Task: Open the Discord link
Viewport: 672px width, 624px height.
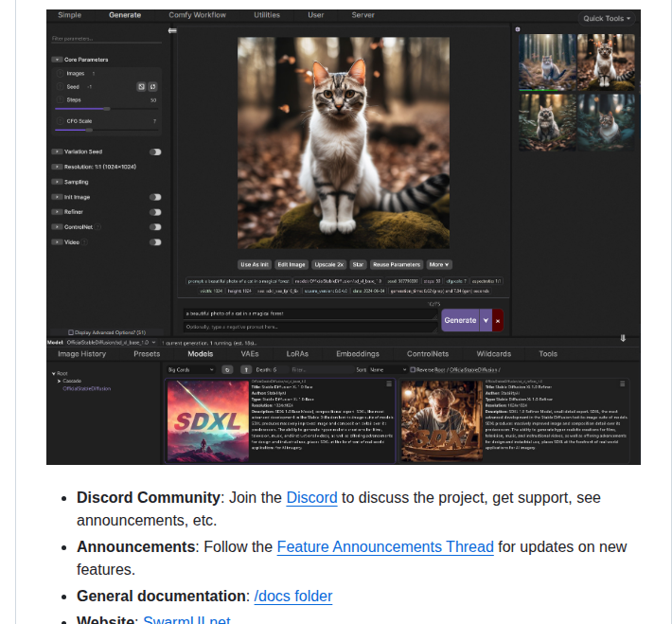Action: tap(311, 497)
